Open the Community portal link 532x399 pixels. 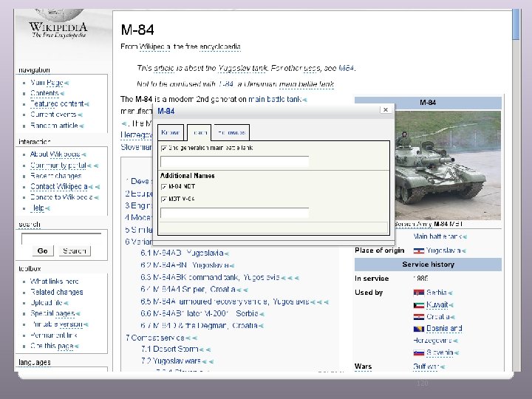pyautogui.click(x=58, y=166)
